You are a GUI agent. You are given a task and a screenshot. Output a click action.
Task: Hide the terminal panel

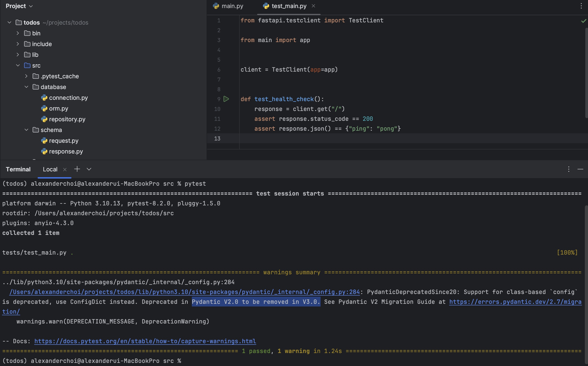pyautogui.click(x=580, y=169)
